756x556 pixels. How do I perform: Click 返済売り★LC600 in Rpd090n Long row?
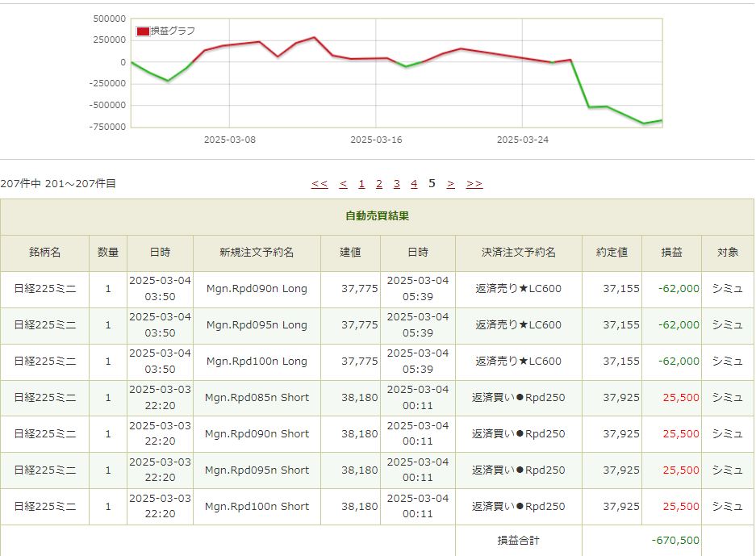(518, 289)
